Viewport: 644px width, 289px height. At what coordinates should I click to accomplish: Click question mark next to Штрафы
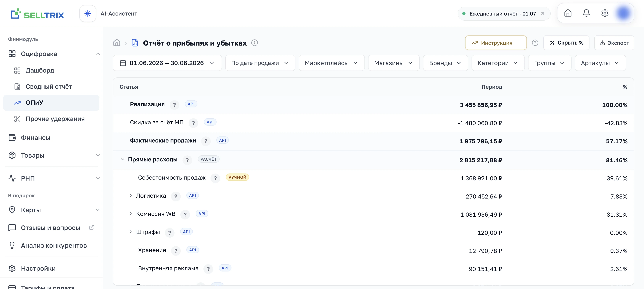tap(169, 233)
